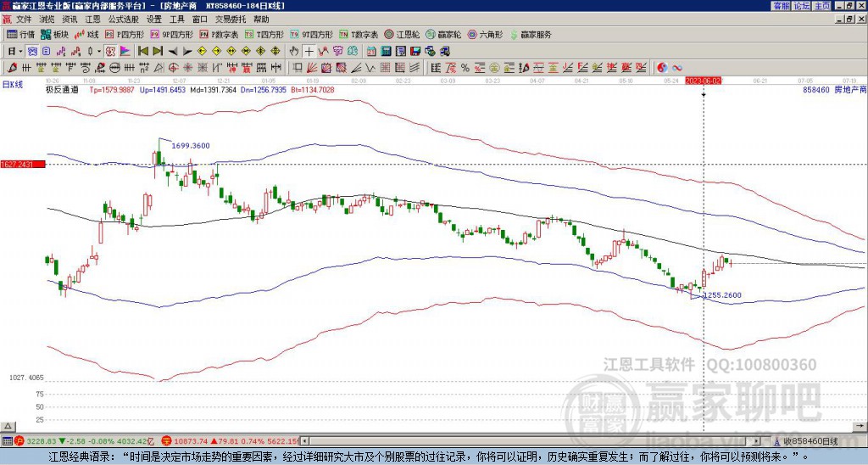This screenshot has width=868, height=465.
Task: Open the 窗口 menu
Action: 200,20
